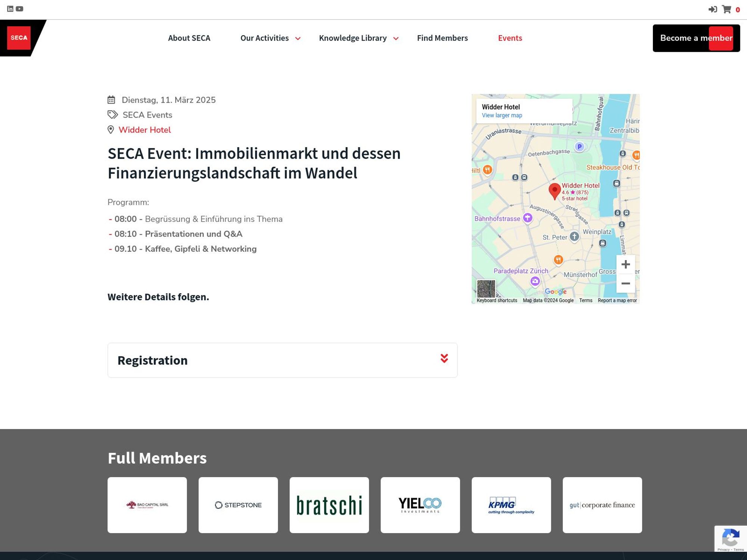Click the location pin icon beside Widder Hotel
Image resolution: width=747 pixels, height=560 pixels.
tap(111, 130)
